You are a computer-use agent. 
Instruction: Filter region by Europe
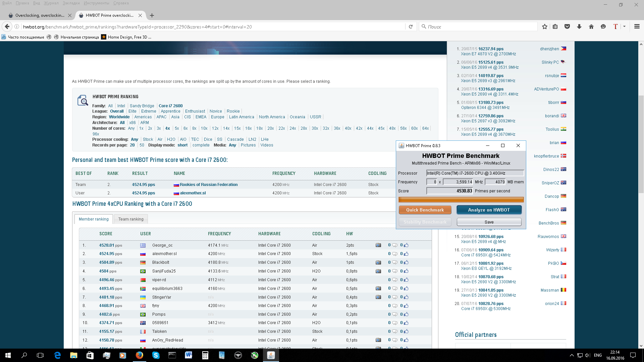pyautogui.click(x=218, y=117)
